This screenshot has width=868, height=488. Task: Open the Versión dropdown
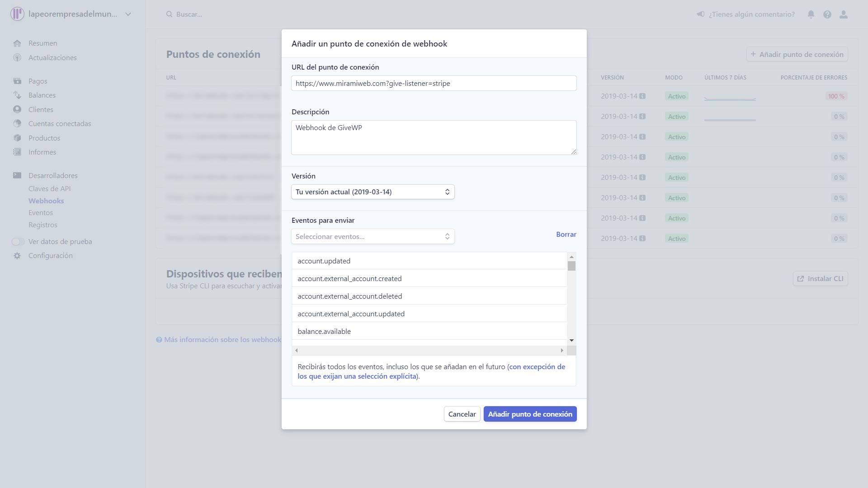(373, 192)
